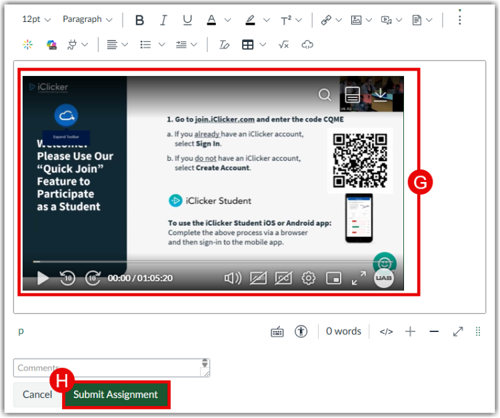Click the Submit Assignment button
Viewport: 500px width, 418px height.
click(116, 395)
